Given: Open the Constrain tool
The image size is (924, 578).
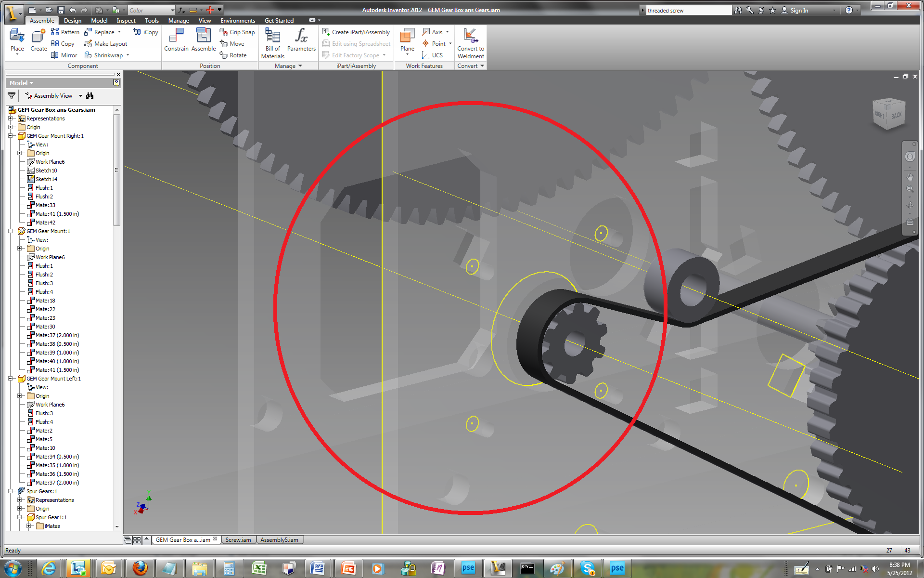Looking at the screenshot, I should click(176, 41).
